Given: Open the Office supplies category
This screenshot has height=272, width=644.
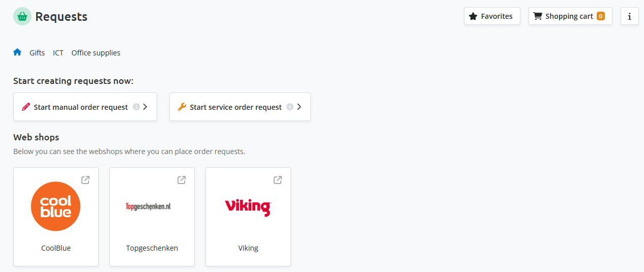Looking at the screenshot, I should (96, 53).
